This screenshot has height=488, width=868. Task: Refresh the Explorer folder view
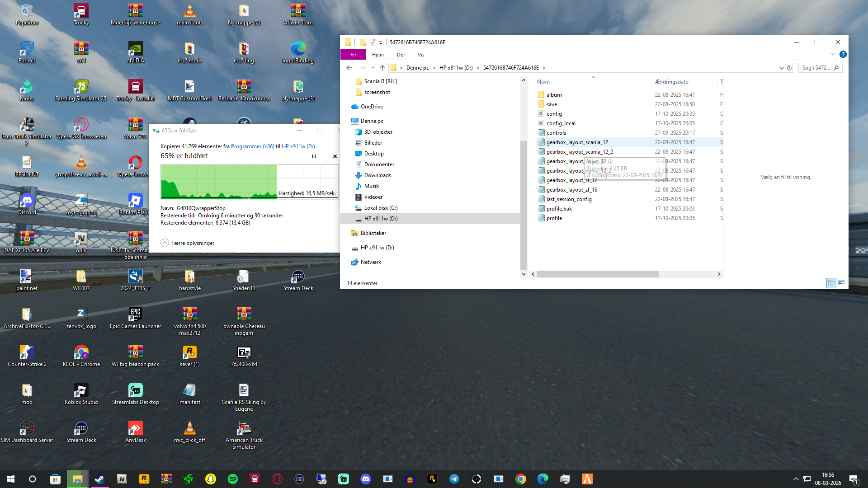[789, 68]
